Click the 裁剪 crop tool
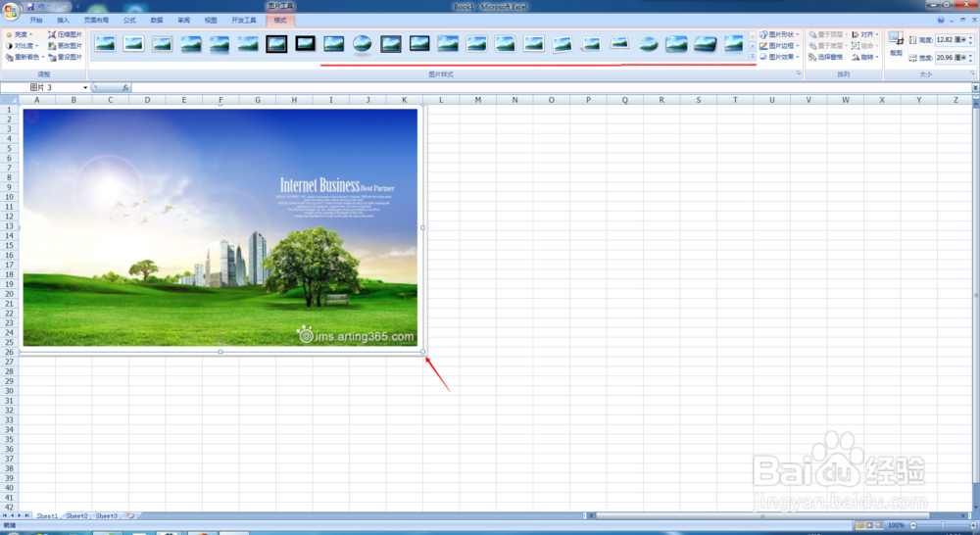980x535 pixels. click(x=896, y=44)
